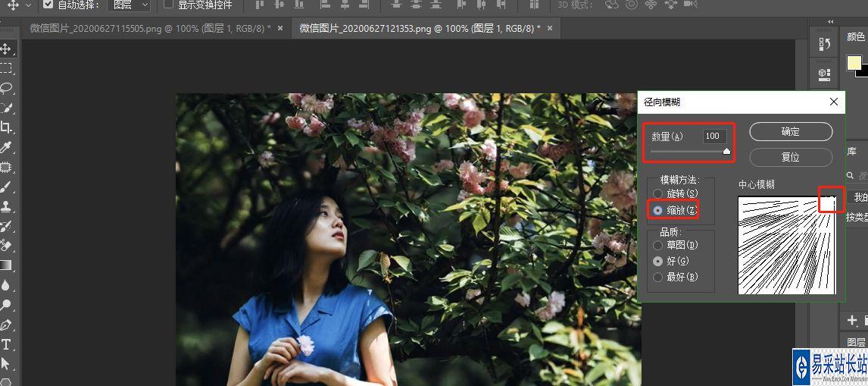Select the Blur tool
The width and height of the screenshot is (868, 386).
click(6, 285)
